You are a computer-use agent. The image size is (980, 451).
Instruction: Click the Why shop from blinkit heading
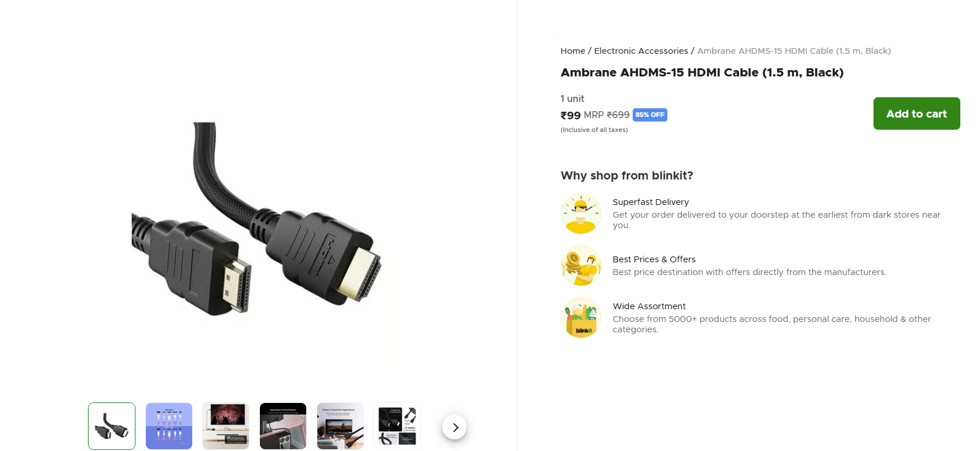(x=627, y=175)
